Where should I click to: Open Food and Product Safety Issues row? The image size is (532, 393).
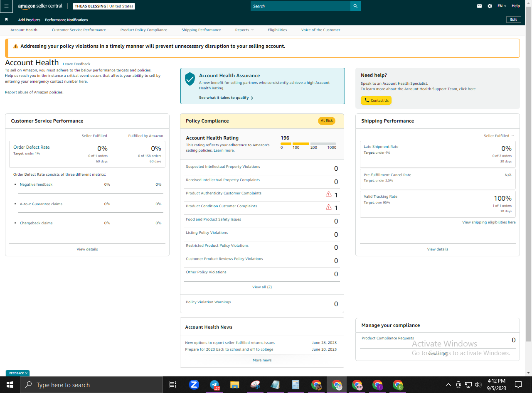point(262,220)
